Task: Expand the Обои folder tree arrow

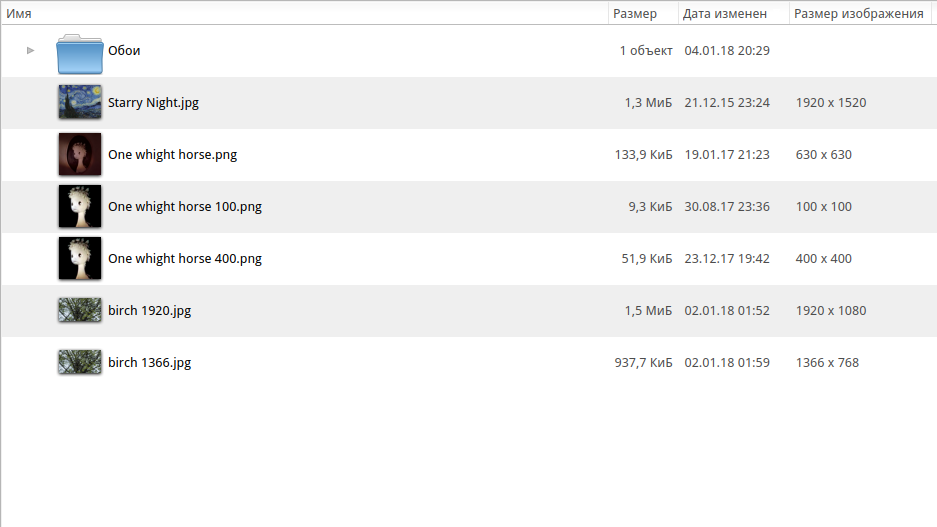Action: pyautogui.click(x=31, y=50)
